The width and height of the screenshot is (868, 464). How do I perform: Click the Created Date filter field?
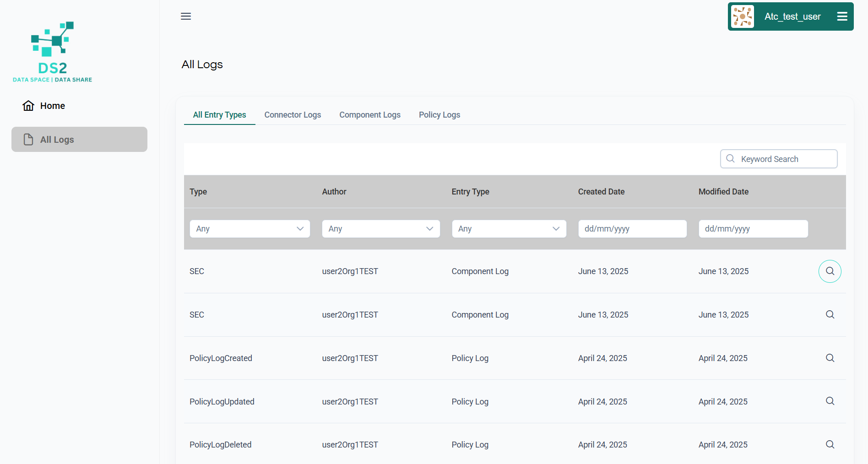632,229
